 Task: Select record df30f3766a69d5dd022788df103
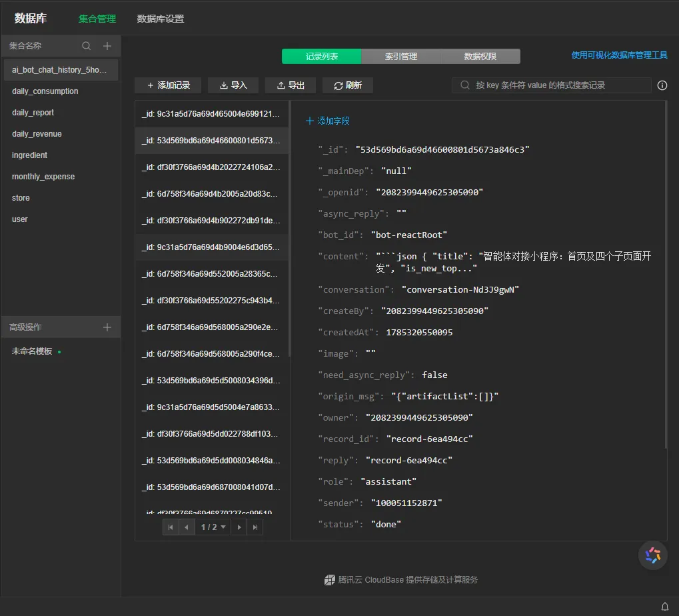[211, 433]
